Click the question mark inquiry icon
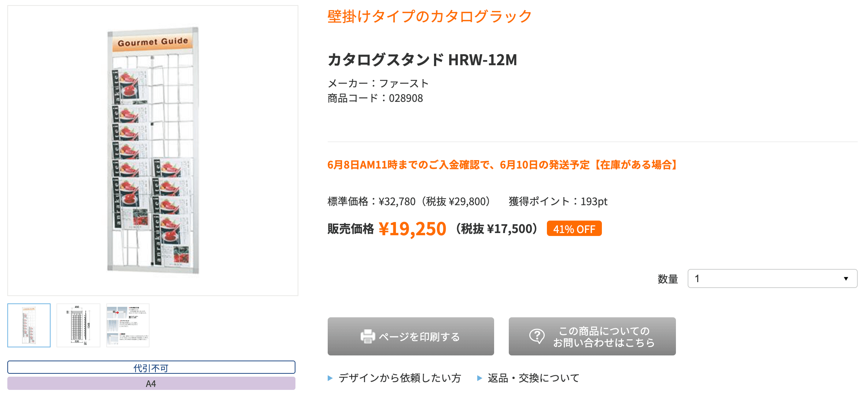Viewport: 868px width, 395px height. (x=537, y=336)
